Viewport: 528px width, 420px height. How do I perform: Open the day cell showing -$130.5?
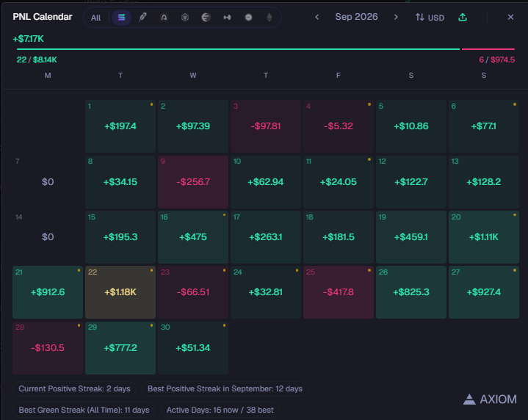48,348
